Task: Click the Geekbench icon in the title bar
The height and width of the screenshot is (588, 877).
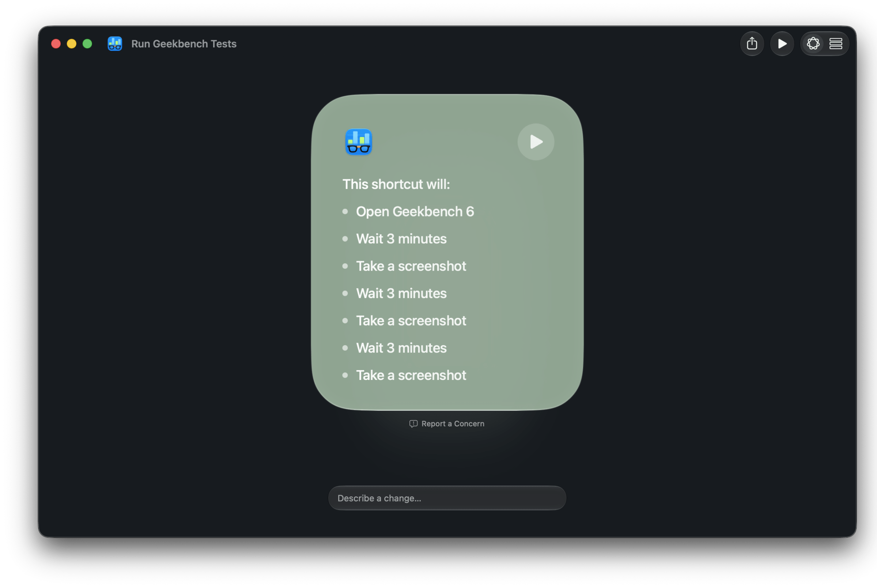Action: pos(115,44)
